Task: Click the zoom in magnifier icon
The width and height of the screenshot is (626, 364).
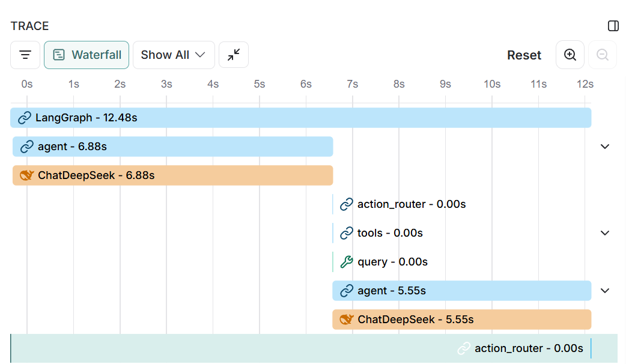Action: [x=570, y=55]
